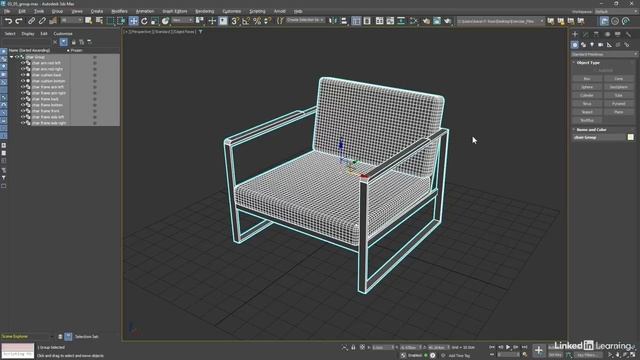The width and height of the screenshot is (640, 360).
Task: Open the Group menu
Action: pos(57,11)
